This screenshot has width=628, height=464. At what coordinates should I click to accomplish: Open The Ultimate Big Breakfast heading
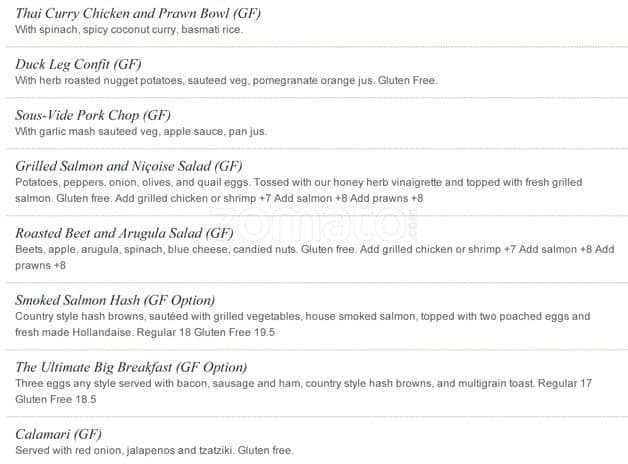click(131, 367)
